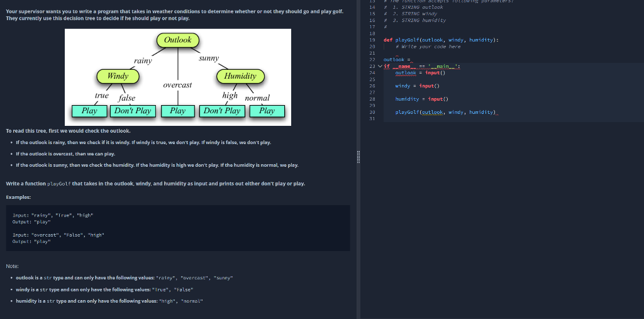Click the Don't Play leaf under false branch
Image resolution: width=644 pixels, height=319 pixels.
pyautogui.click(x=133, y=111)
